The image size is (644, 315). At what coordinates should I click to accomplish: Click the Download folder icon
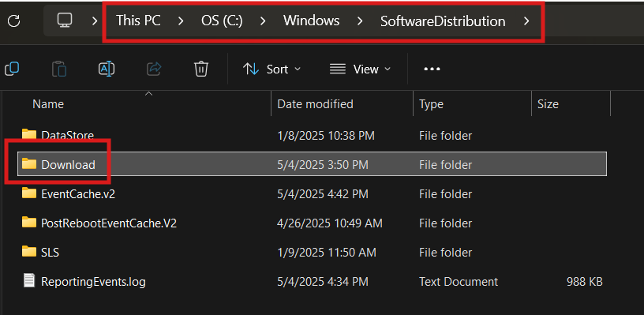(29, 164)
